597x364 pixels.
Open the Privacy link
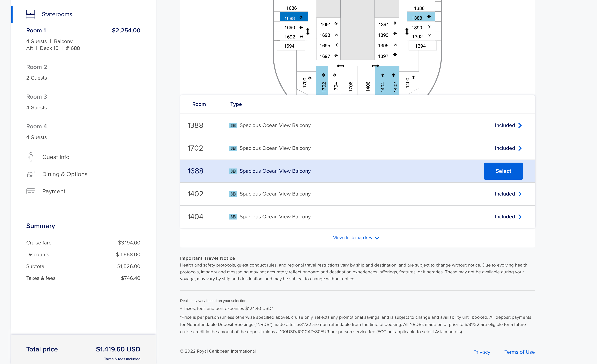coord(482,352)
